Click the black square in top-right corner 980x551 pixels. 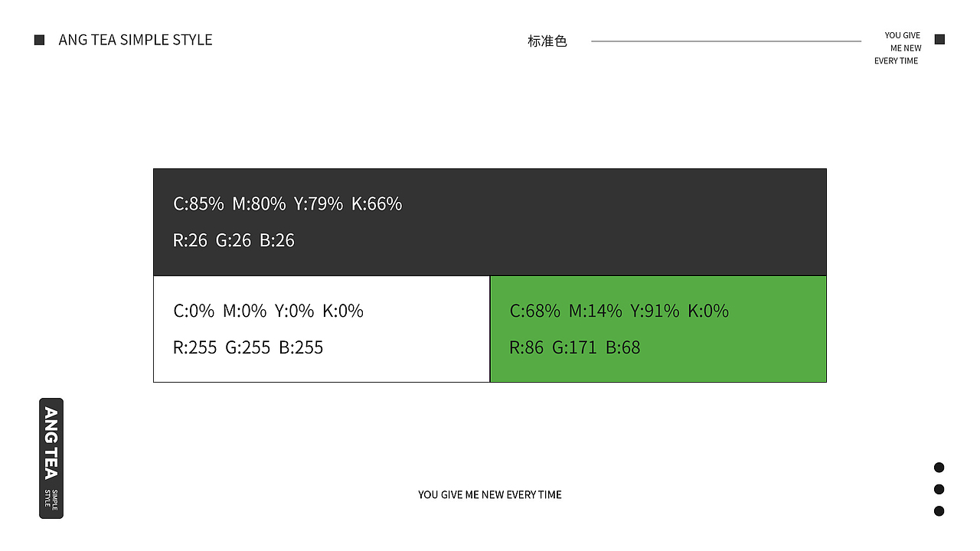point(939,40)
